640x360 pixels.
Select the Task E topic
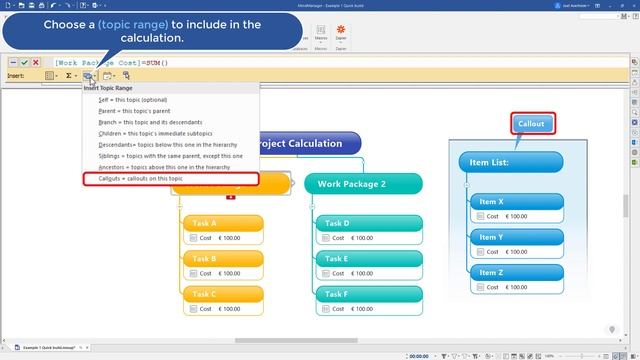tap(369, 258)
